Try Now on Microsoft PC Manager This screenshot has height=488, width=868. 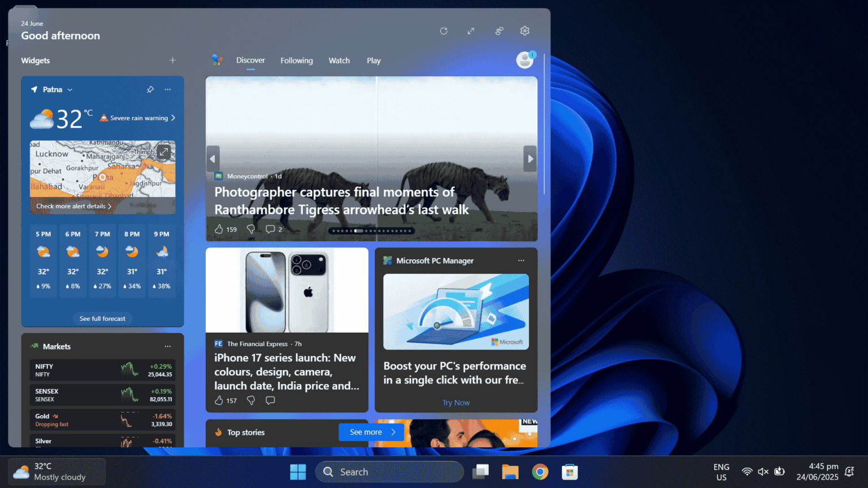[x=455, y=402]
